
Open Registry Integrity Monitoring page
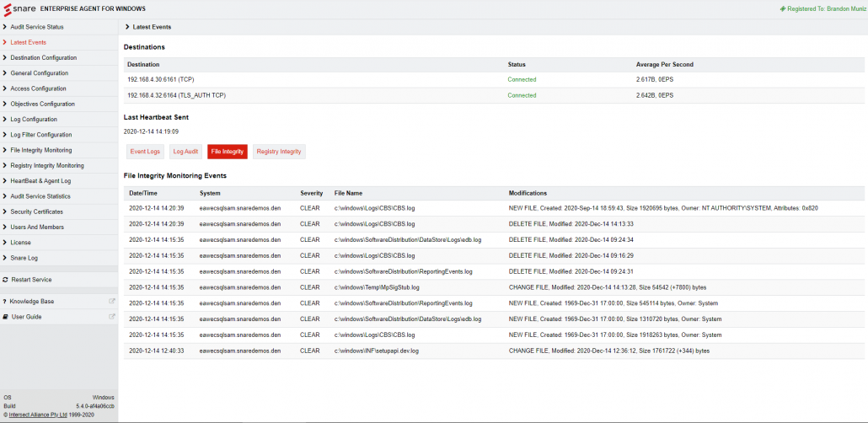[x=47, y=165]
